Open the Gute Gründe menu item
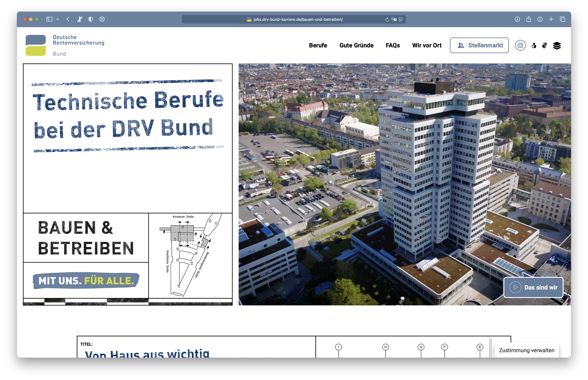This screenshot has height=380, width=588. coord(356,45)
